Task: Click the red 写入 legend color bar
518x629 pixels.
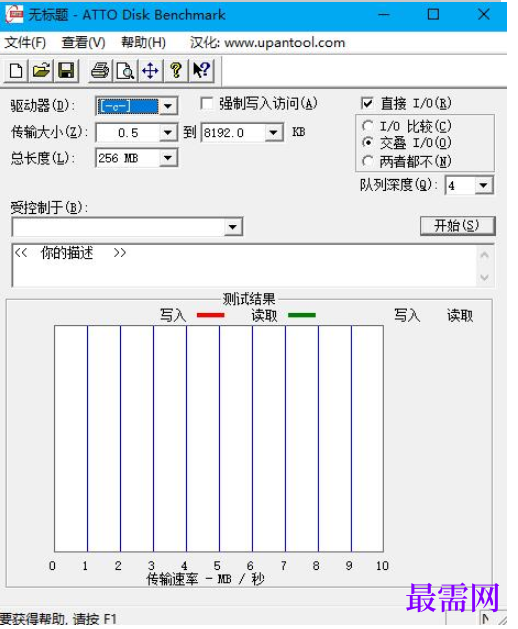Action: 211,315
